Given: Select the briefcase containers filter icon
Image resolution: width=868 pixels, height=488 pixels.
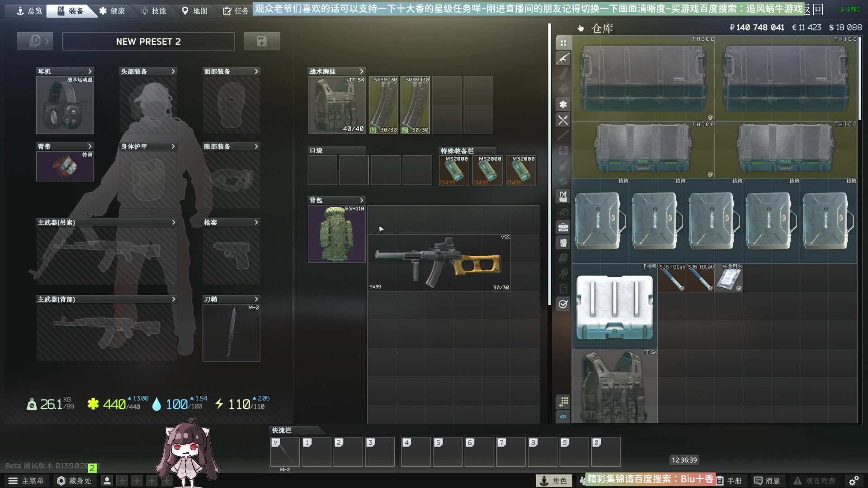Looking at the screenshot, I should (x=563, y=227).
